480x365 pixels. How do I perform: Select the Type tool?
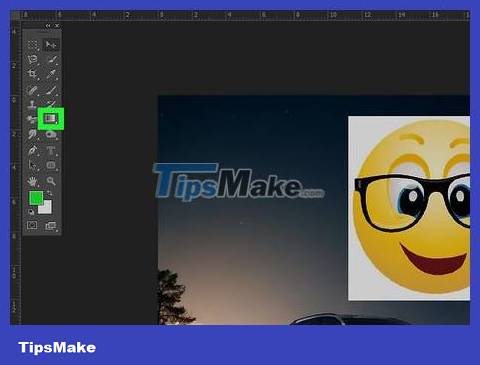[51, 150]
